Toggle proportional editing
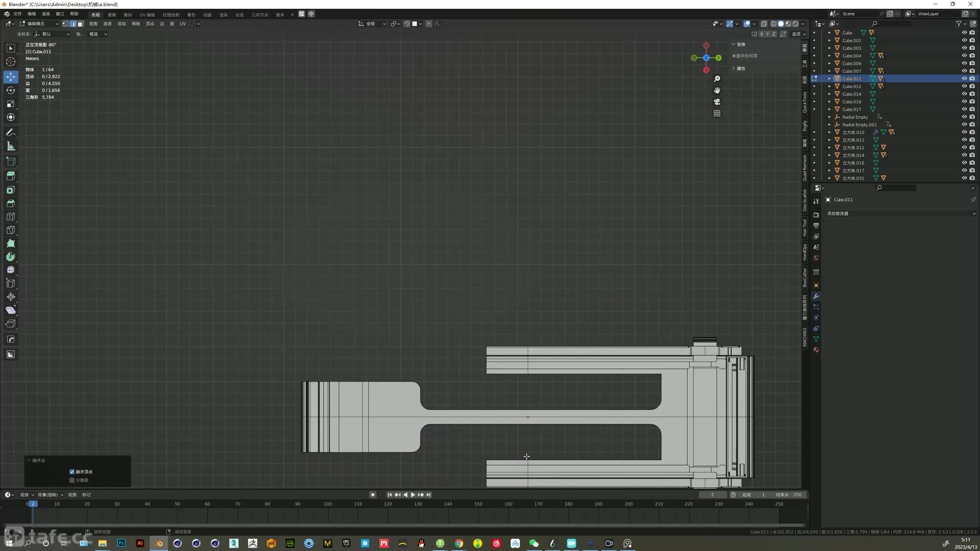 point(429,24)
